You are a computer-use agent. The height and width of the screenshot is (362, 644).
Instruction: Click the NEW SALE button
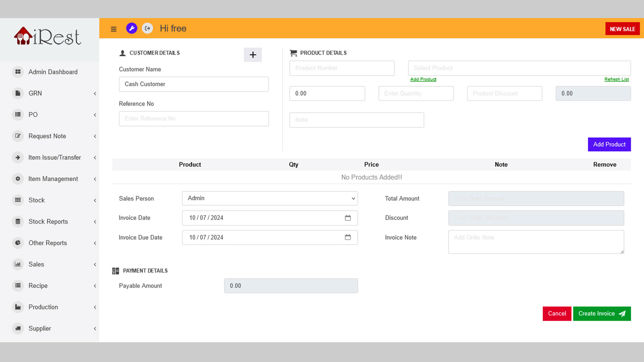tap(622, 29)
